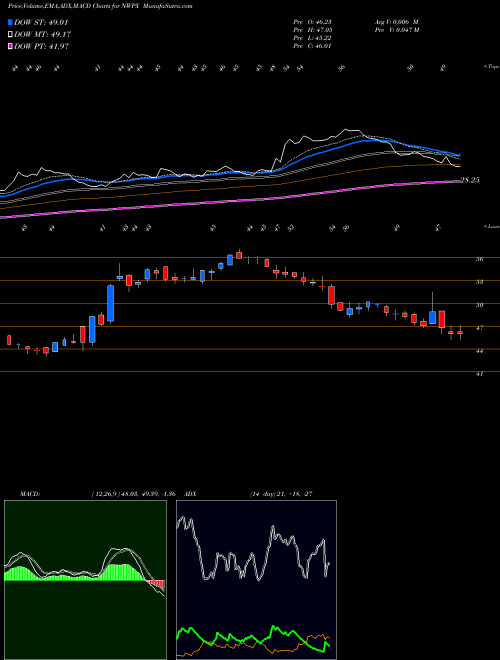Click the MACD (12,26,9) values text

pyautogui.click(x=133, y=494)
